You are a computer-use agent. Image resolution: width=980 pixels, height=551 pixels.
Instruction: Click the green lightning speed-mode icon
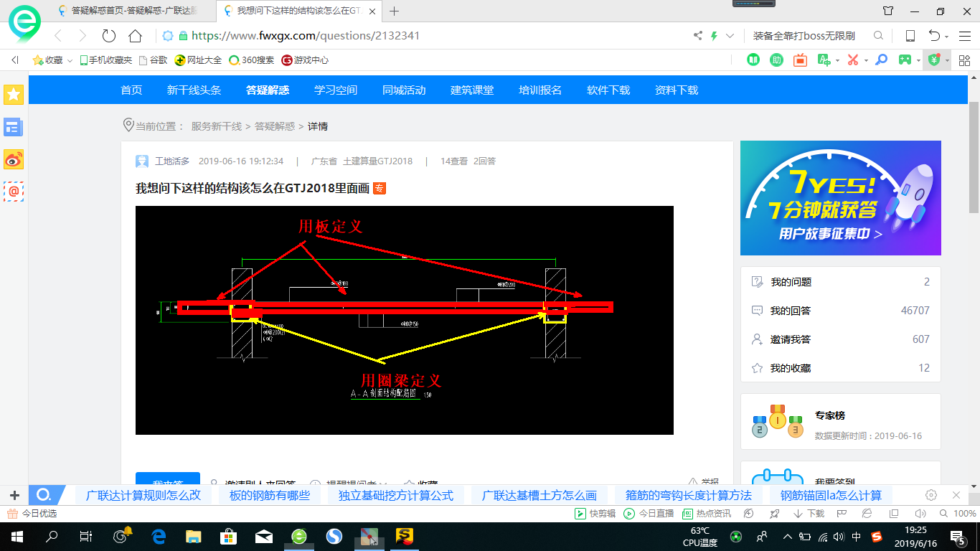(x=714, y=35)
